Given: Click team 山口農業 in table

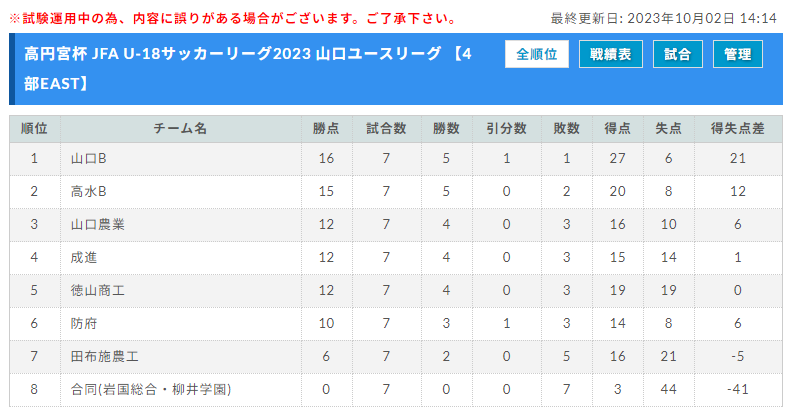Looking at the screenshot, I should [x=97, y=224].
